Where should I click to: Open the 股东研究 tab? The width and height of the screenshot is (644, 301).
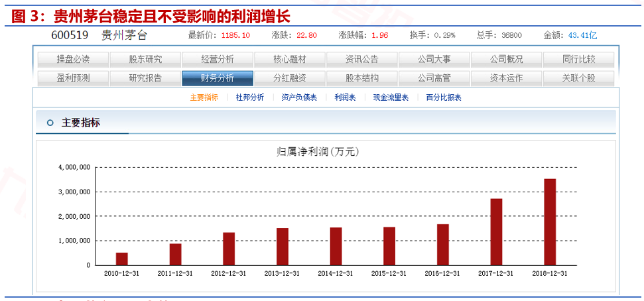tap(145, 59)
